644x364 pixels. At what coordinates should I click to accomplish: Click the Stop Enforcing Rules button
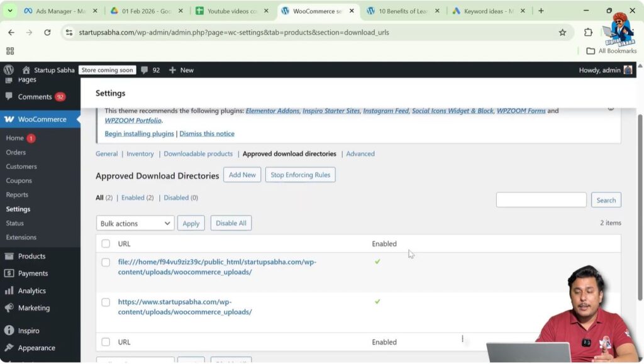pos(300,175)
